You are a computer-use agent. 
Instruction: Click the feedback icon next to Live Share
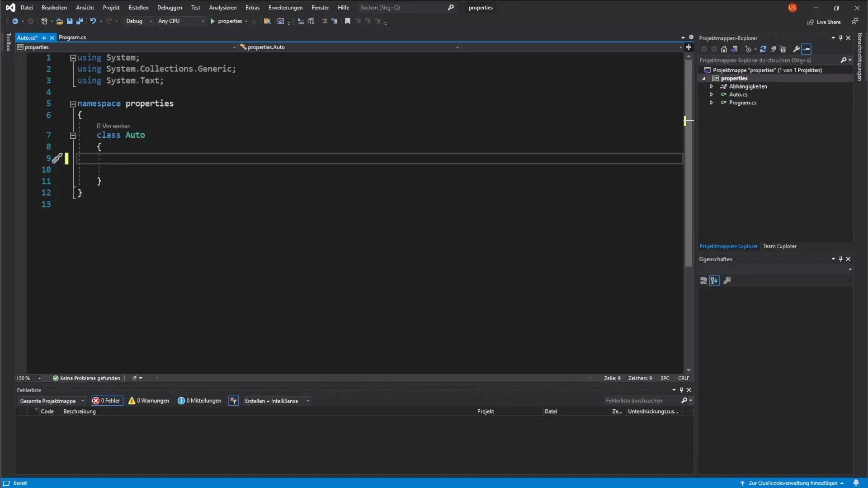coord(855,21)
